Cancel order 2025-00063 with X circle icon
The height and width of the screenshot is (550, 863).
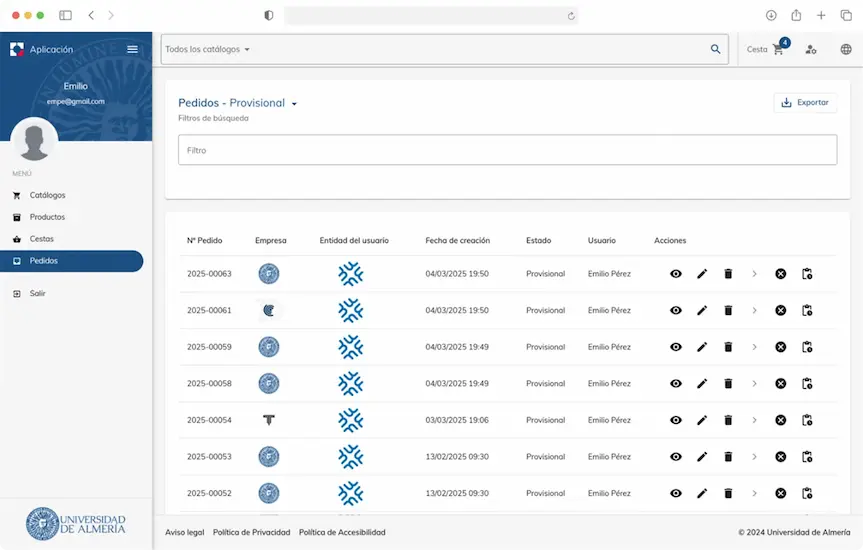click(780, 274)
